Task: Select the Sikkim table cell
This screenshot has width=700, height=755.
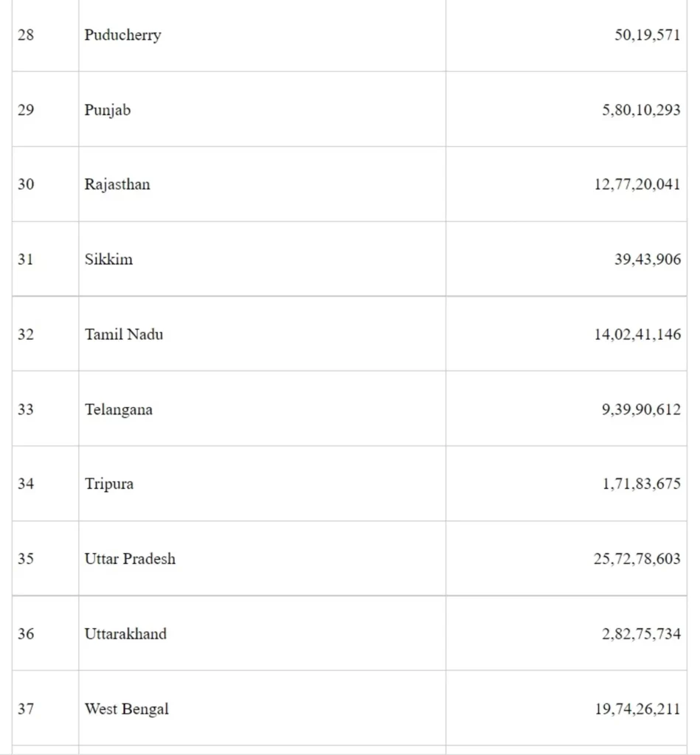Action: 108,260
